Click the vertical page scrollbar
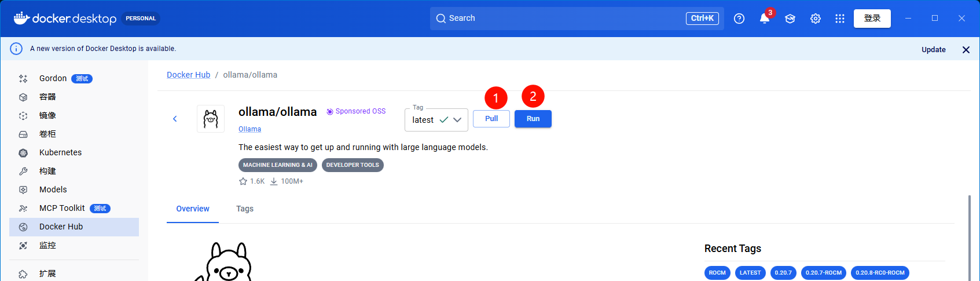This screenshot has height=281, width=980. [969, 238]
